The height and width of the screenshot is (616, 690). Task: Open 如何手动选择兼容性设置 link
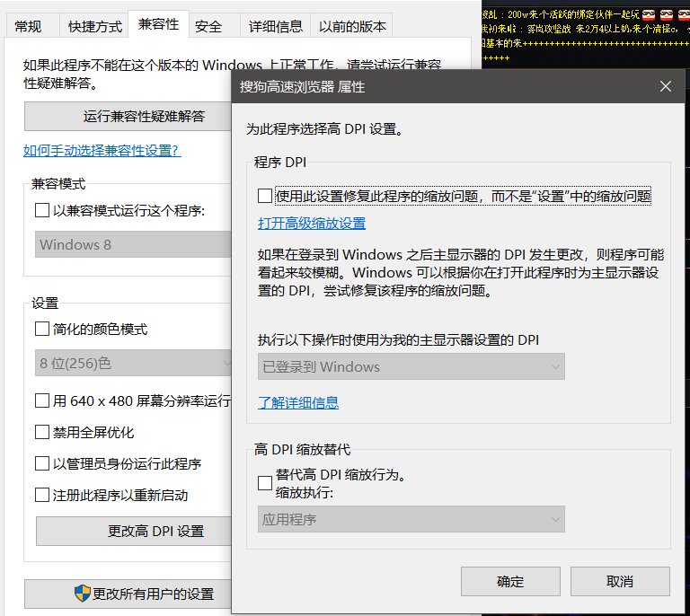(x=102, y=151)
